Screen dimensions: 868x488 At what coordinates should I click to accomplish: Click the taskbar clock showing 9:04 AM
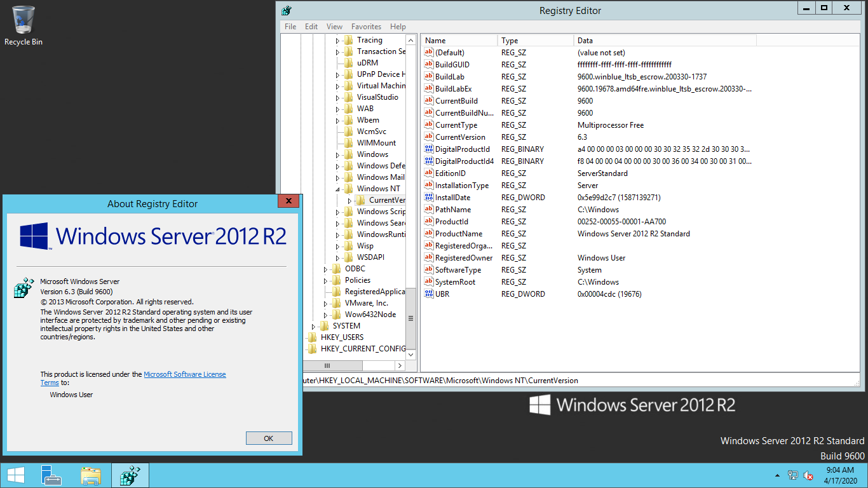tap(840, 475)
